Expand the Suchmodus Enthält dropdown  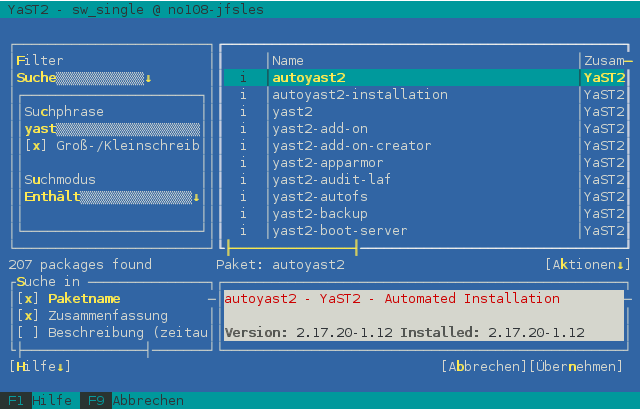(x=112, y=197)
